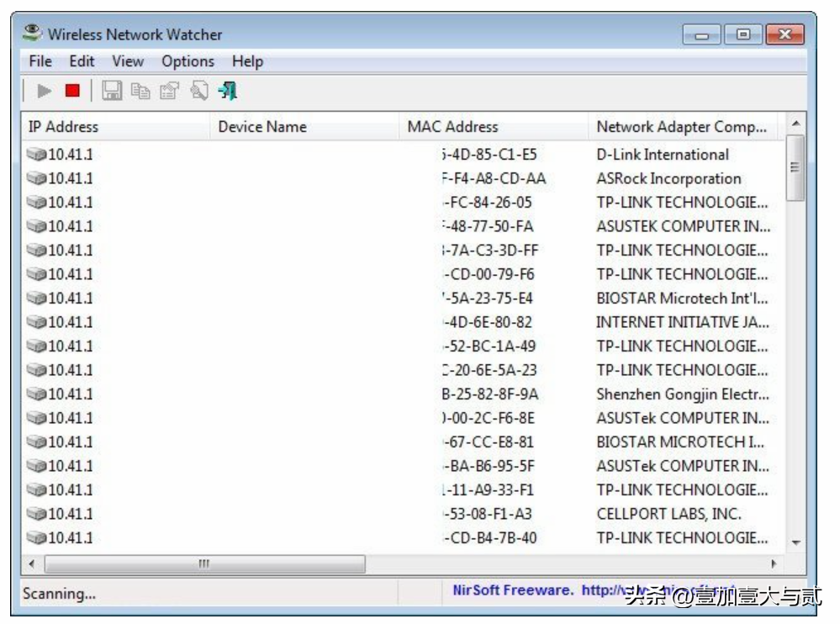Viewport: 840px width, 624px height.
Task: Select the ASUSTEK row with MAC 48-77-50-FA
Action: 401,226
